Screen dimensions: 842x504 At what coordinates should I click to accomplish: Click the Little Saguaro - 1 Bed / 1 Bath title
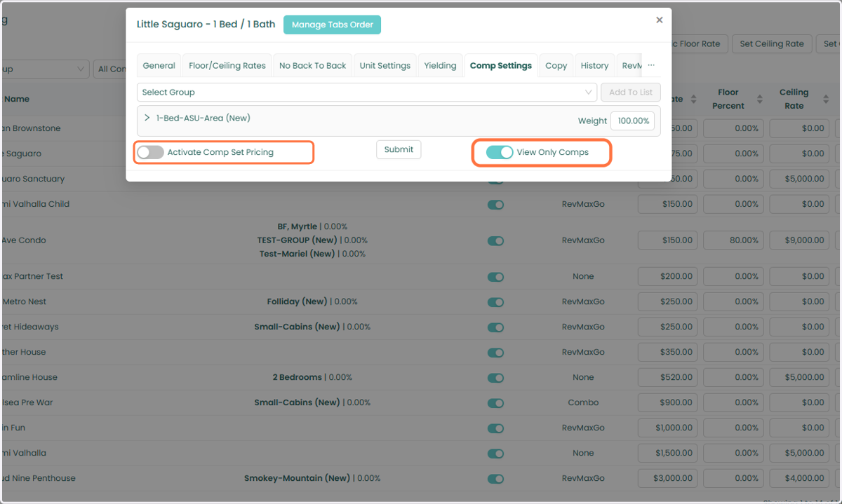click(x=206, y=25)
